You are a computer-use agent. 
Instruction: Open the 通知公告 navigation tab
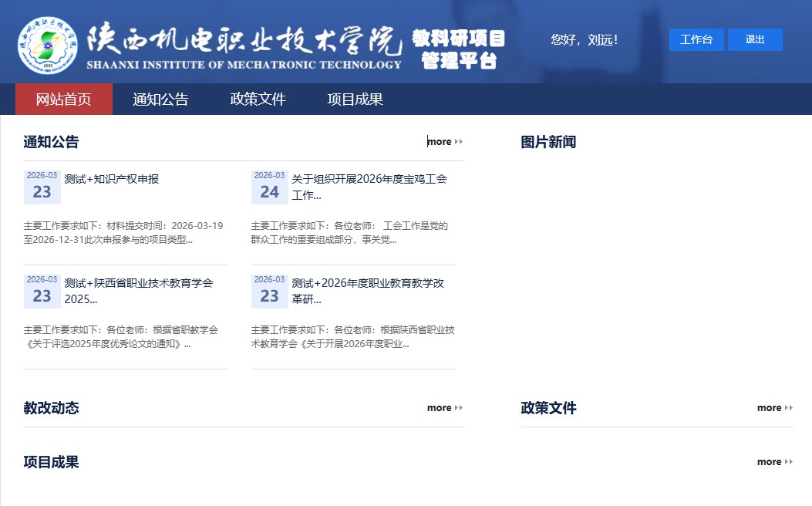(x=160, y=100)
